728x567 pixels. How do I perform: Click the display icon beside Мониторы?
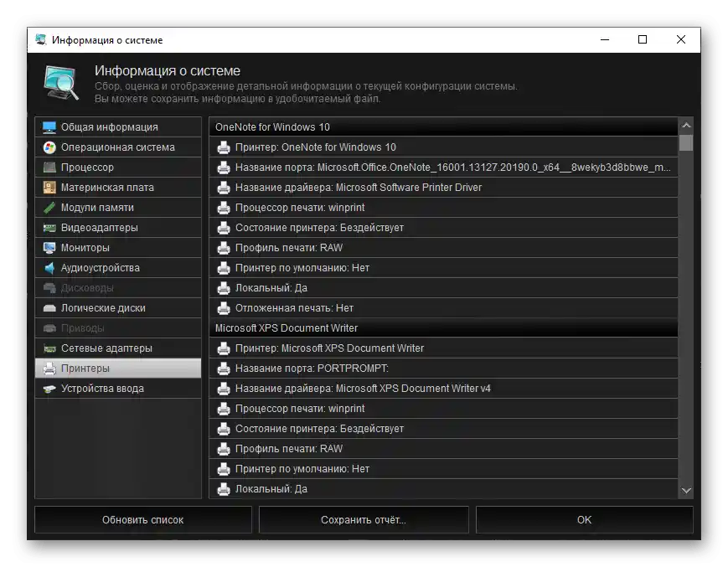[49, 248]
